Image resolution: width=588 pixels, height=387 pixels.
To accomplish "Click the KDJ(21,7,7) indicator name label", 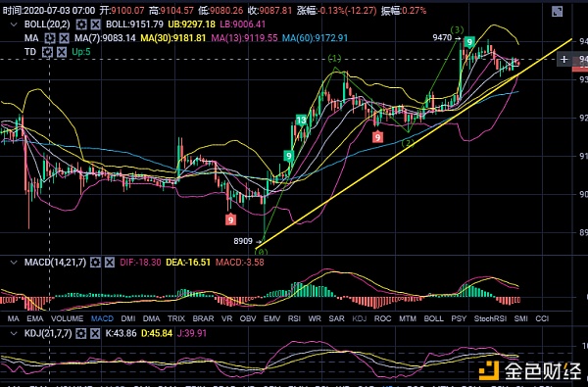I will pyautogui.click(x=48, y=333).
